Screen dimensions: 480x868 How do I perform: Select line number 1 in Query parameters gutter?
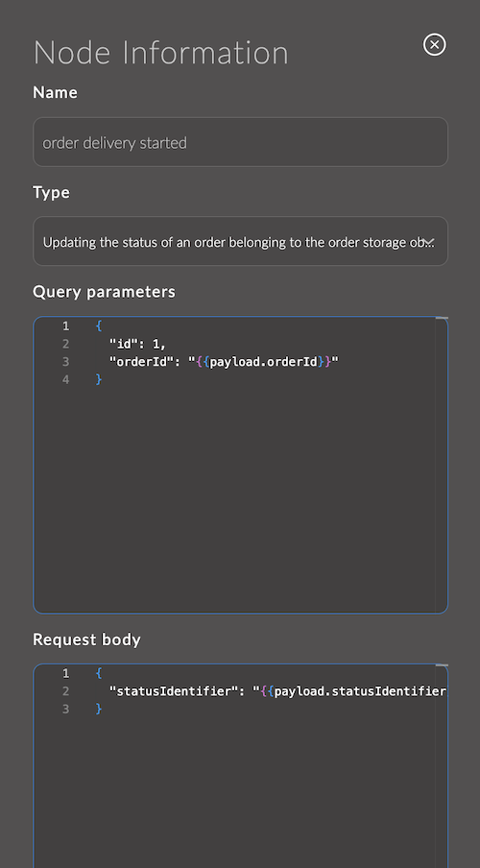(65, 326)
